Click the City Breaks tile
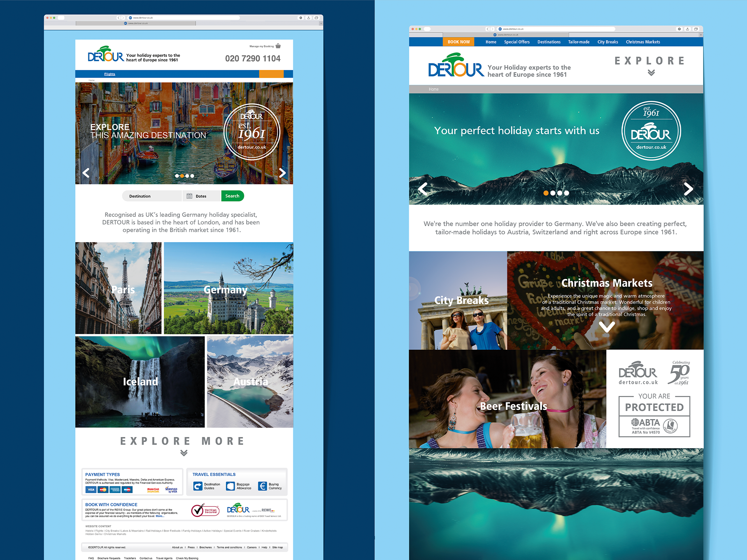The height and width of the screenshot is (560, 747). click(x=458, y=300)
